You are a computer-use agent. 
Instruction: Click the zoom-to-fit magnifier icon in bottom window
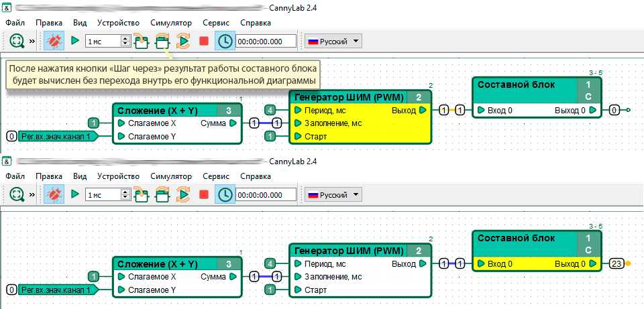(x=17, y=194)
